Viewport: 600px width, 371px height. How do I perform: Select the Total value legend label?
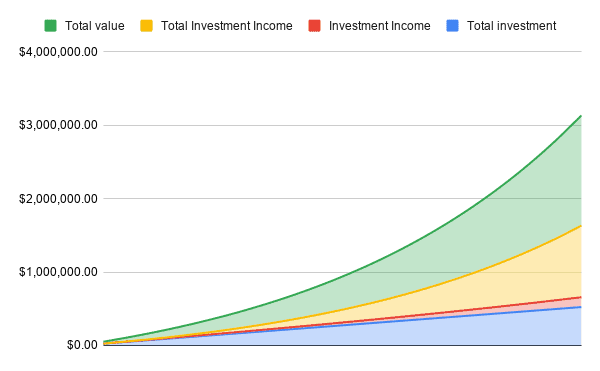pos(95,26)
